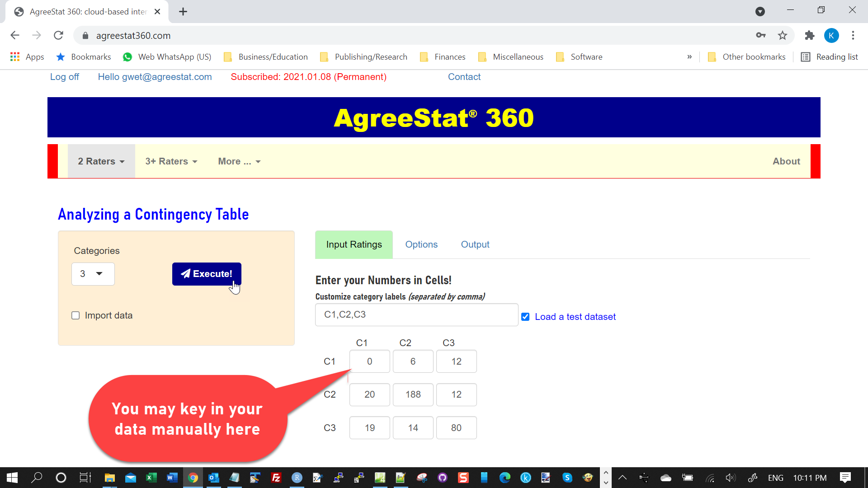This screenshot has height=488, width=868.
Task: Open the Reading list
Action: pos(830,57)
